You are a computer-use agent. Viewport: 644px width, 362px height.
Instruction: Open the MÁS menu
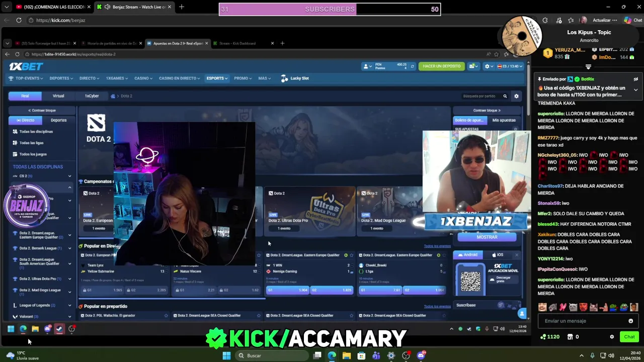point(265,78)
